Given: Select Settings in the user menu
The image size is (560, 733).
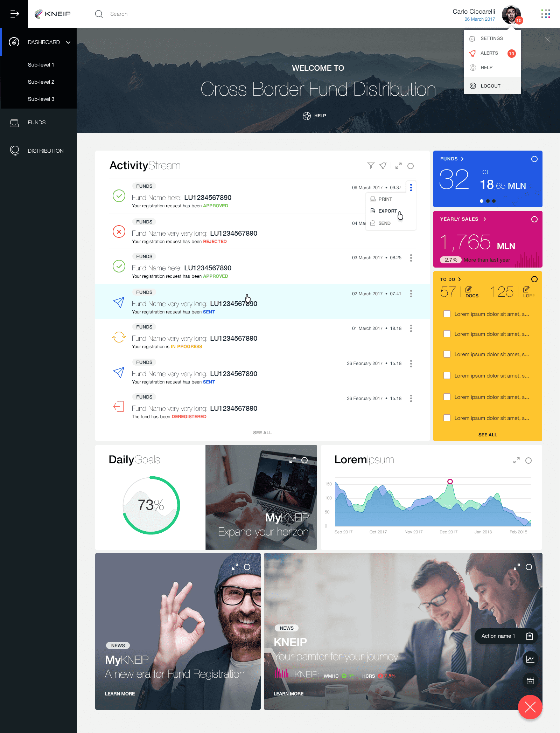Looking at the screenshot, I should [492, 39].
